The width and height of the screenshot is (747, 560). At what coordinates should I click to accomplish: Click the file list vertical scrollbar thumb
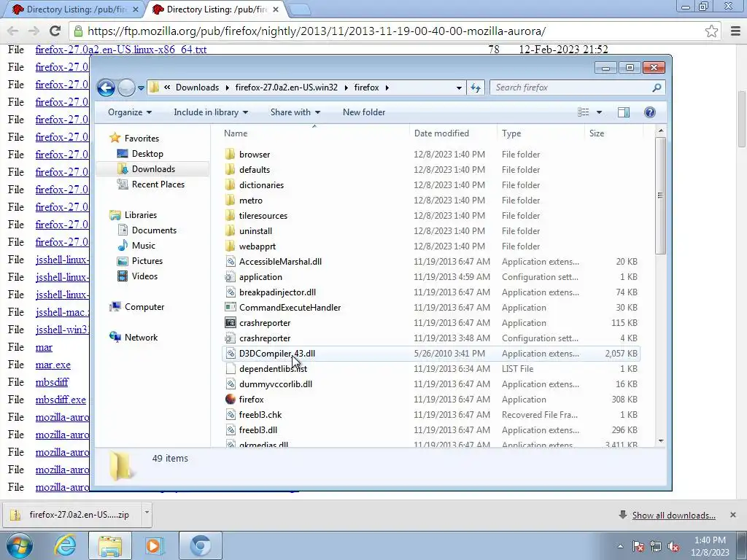[x=660, y=195]
